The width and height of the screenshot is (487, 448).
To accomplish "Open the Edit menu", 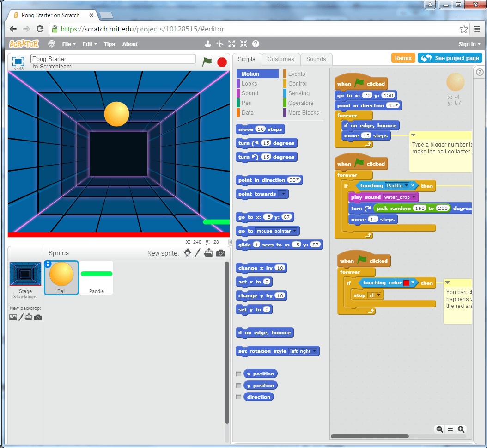I will tap(90, 44).
